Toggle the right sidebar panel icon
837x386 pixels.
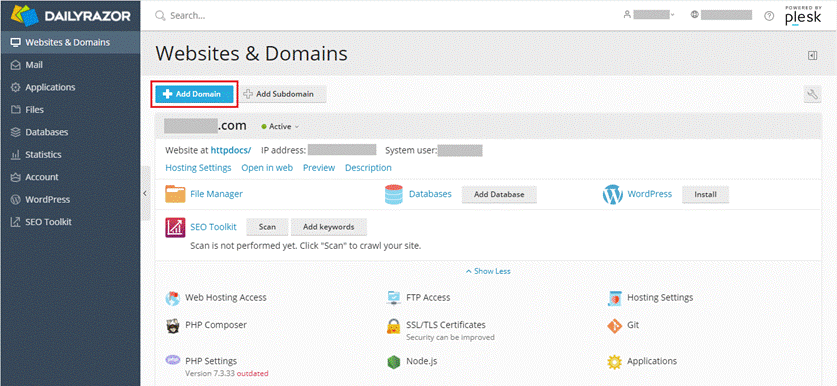[813, 55]
